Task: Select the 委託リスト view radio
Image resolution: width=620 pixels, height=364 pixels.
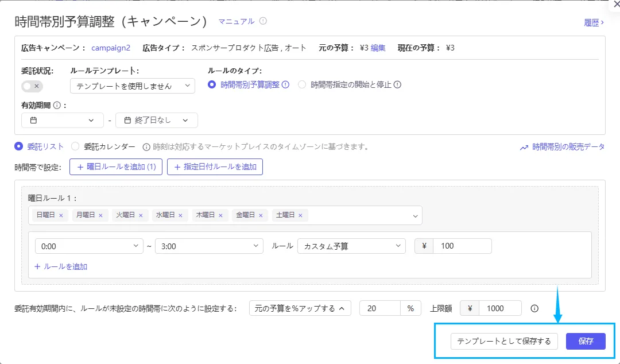Action: click(x=18, y=146)
